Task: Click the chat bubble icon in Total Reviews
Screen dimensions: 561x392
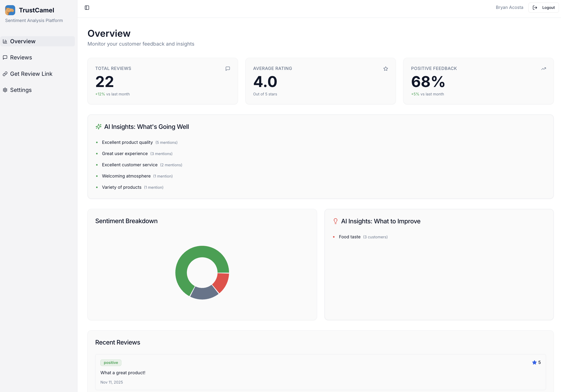Action: click(x=227, y=69)
